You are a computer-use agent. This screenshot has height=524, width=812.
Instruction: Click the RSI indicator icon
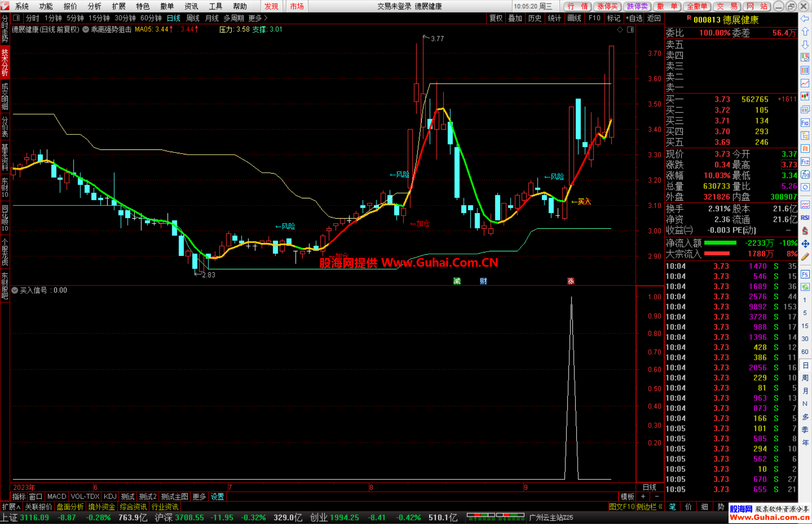805,217
